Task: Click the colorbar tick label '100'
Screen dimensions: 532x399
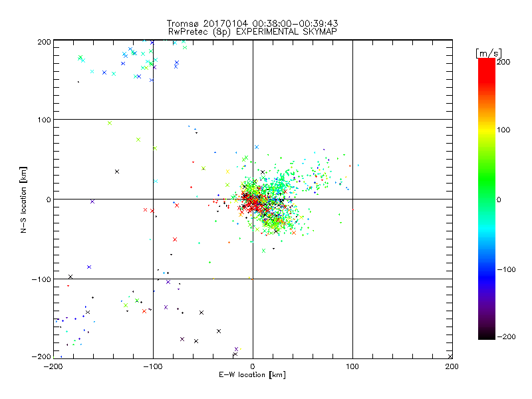Action: pyautogui.click(x=503, y=130)
